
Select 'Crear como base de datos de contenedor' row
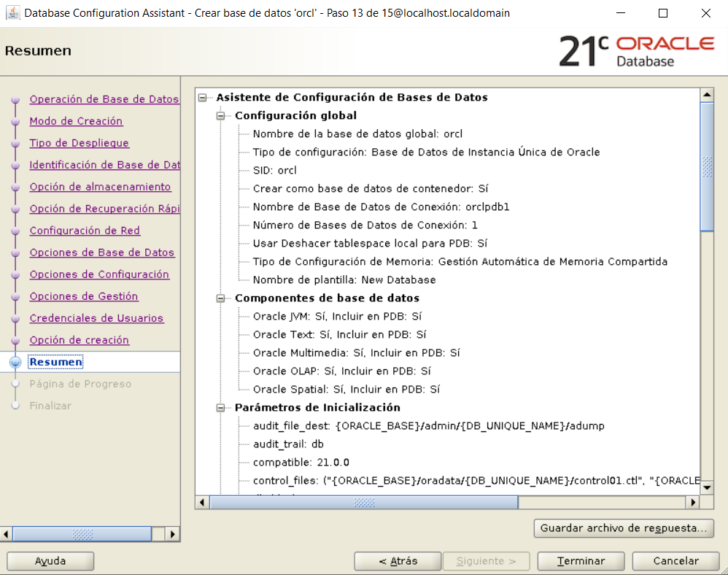point(371,188)
